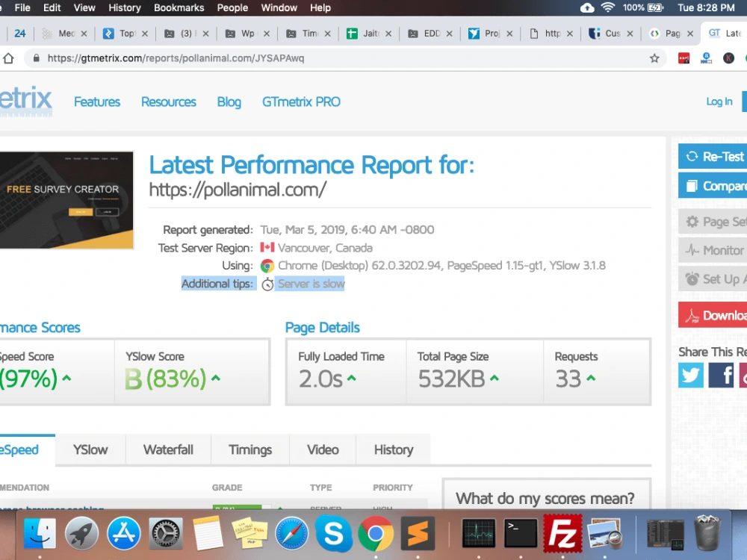Viewport: 747px width, 560px height.
Task: Open the View menu
Action: 84,7
